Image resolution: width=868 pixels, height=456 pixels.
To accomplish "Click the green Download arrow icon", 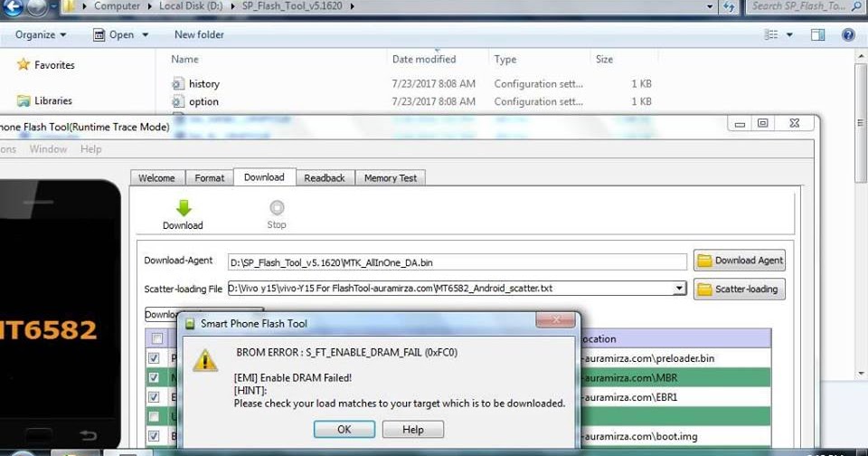I will [x=184, y=208].
